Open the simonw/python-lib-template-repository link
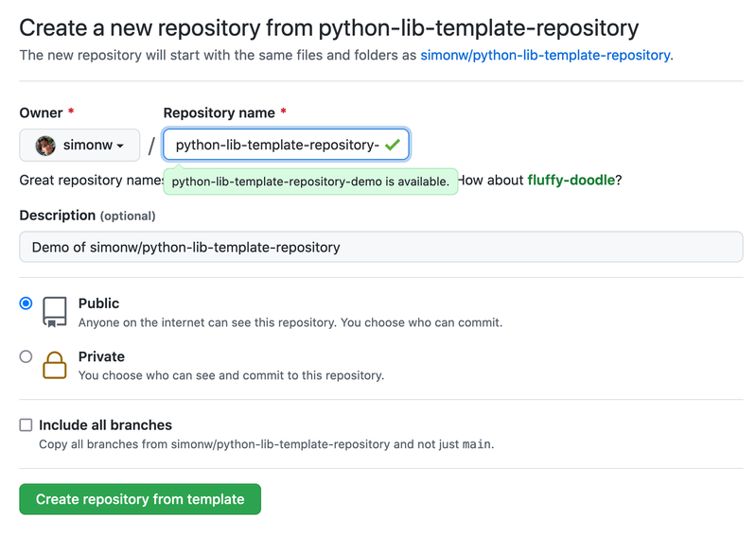 click(x=545, y=55)
